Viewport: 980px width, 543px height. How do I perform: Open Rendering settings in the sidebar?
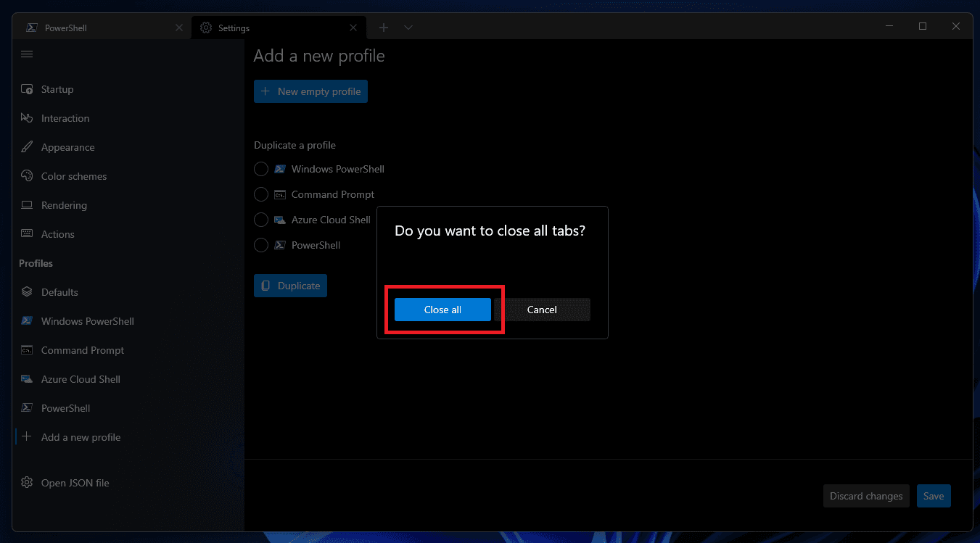pos(128,205)
